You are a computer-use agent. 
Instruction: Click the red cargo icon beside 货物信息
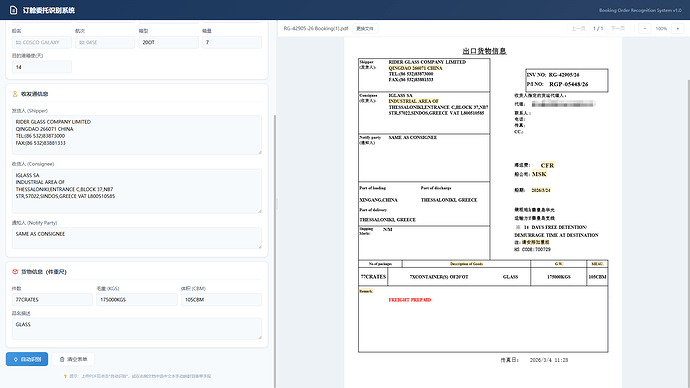pos(15,272)
